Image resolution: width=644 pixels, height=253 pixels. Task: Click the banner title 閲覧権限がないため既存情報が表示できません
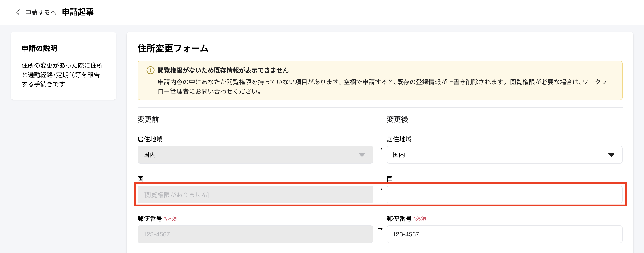tap(223, 70)
